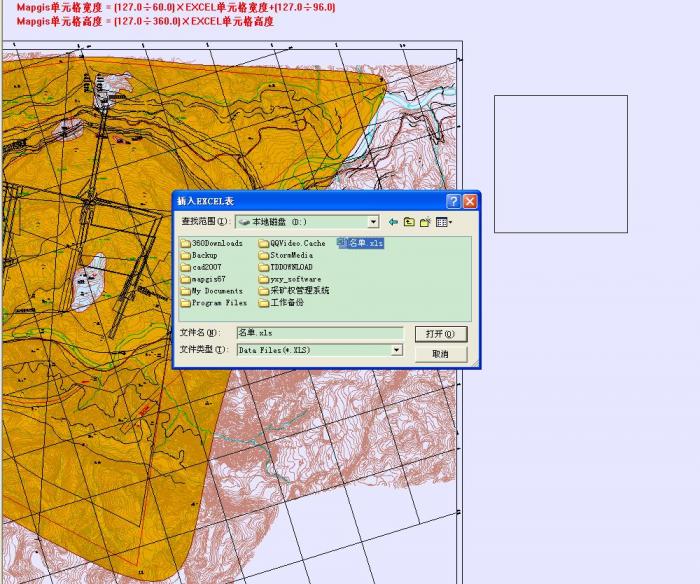The height and width of the screenshot is (584, 700).
Task: Select the cad2007 folder
Action: (206, 267)
